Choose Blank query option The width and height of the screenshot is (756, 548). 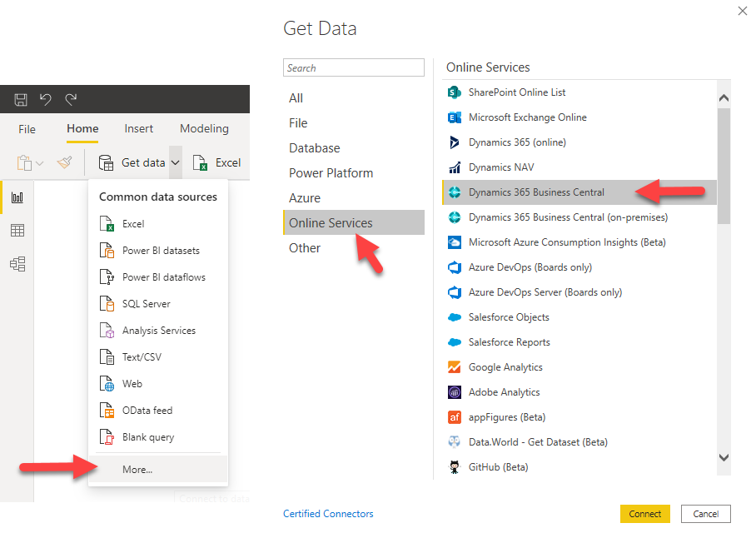tap(158, 437)
